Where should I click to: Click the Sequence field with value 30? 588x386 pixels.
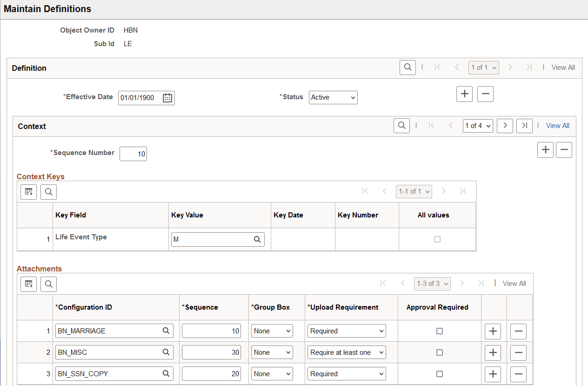tap(212, 352)
